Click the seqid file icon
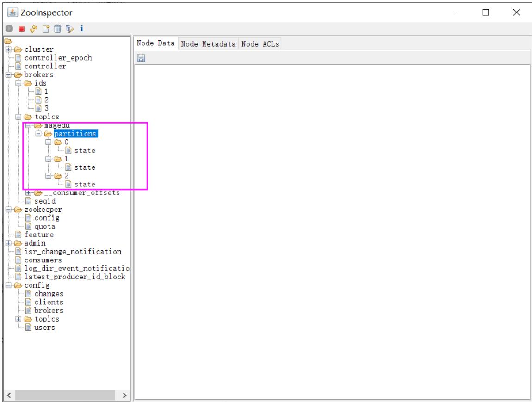Screen dimensions: 532x402 [29, 201]
